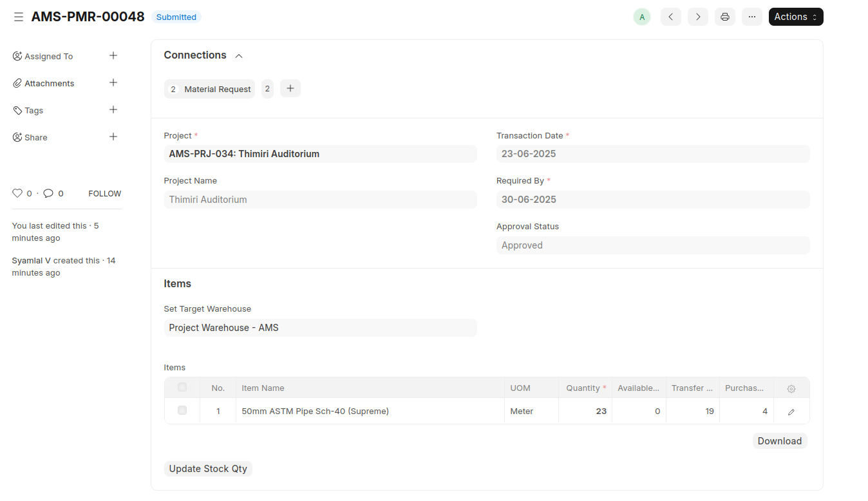Add an assignee with the plus icon
Viewport: 868px width, 501px height.
coord(113,56)
